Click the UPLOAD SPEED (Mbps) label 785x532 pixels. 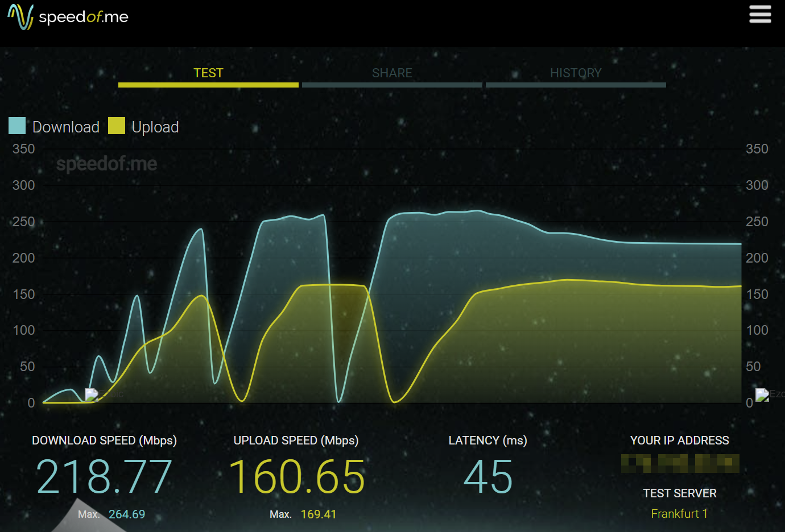(x=296, y=440)
